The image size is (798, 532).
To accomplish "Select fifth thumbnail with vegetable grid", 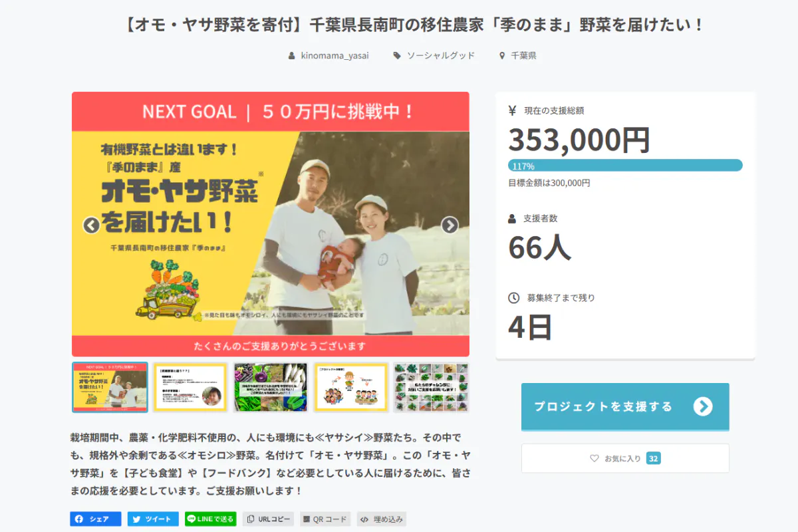I will coord(431,387).
